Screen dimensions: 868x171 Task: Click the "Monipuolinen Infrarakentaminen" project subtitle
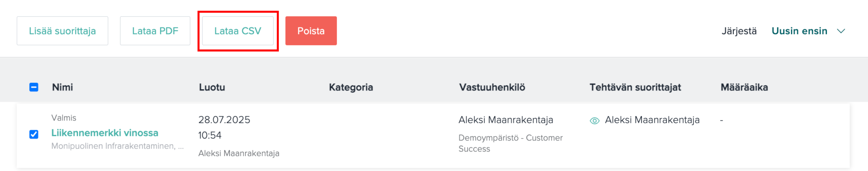pos(114,146)
